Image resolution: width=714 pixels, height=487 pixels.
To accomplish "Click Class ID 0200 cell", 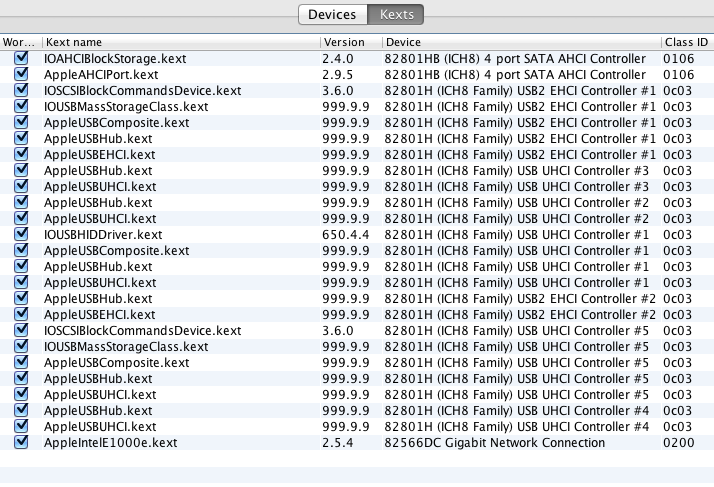I will (678, 443).
